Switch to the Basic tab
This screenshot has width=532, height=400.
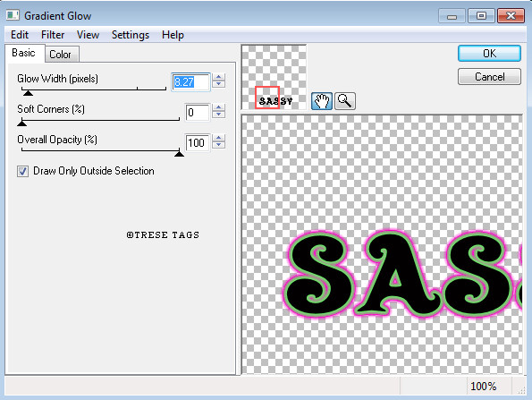point(24,53)
